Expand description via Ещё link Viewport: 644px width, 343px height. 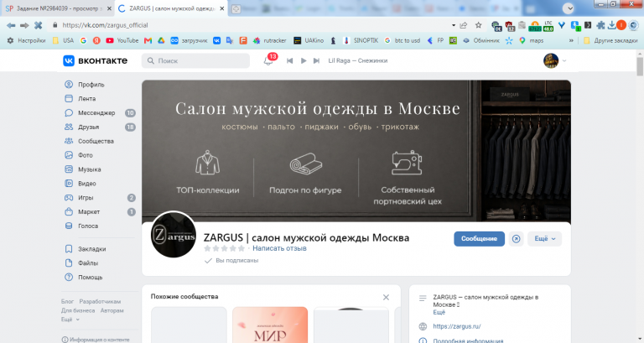pos(439,312)
